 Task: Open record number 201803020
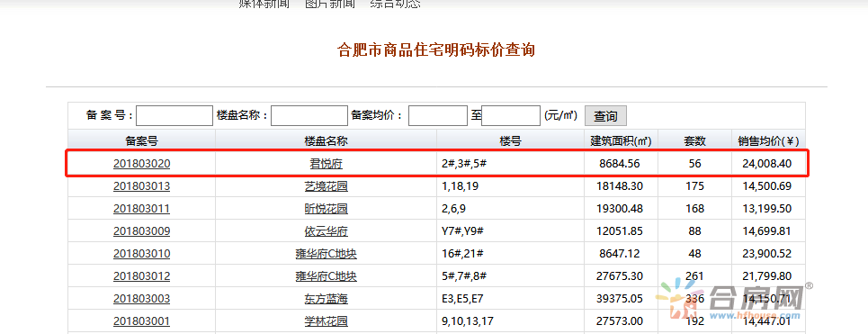coord(142,164)
